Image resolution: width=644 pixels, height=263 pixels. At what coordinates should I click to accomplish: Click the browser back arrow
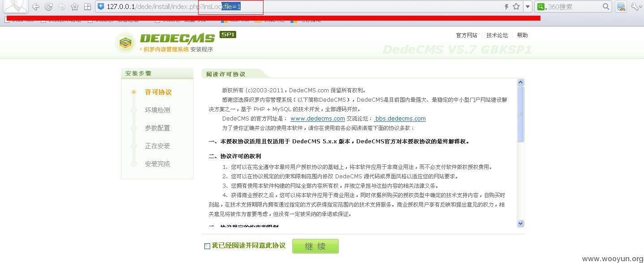point(36,7)
